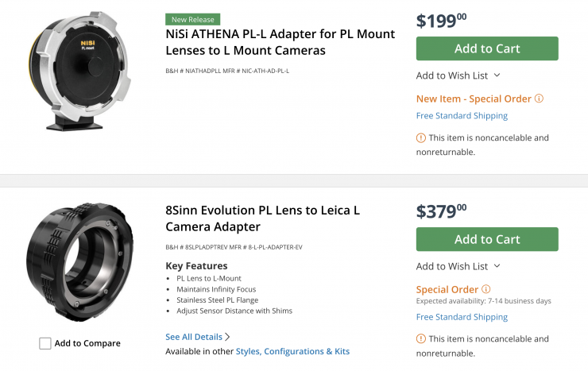
Task: Click warning icon on 8Sinn noncancelable notice
Action: pyautogui.click(x=421, y=339)
